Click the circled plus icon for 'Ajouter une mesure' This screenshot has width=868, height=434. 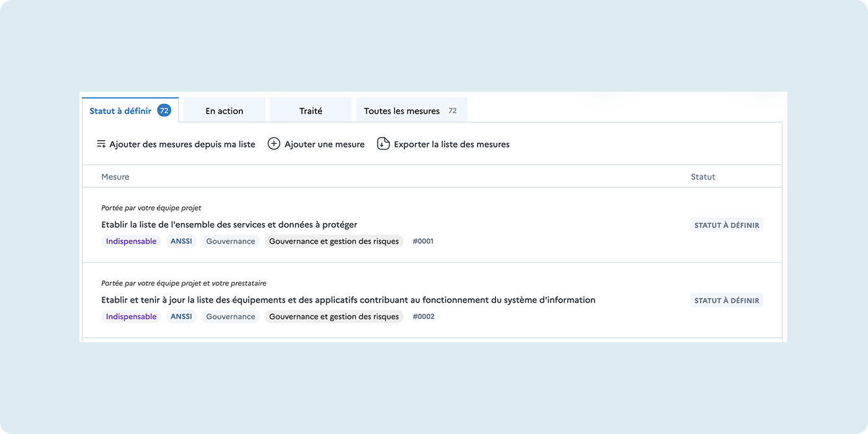[273, 144]
